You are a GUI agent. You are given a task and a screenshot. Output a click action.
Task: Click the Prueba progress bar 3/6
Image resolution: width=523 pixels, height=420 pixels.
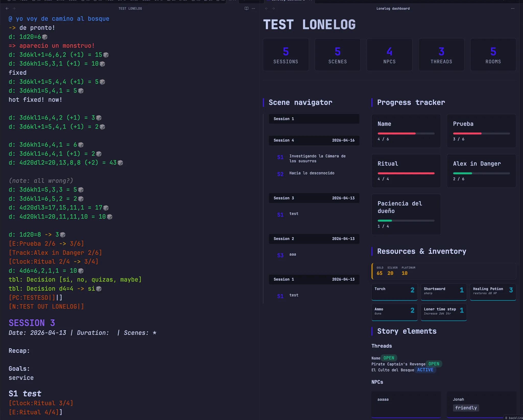coord(481,133)
